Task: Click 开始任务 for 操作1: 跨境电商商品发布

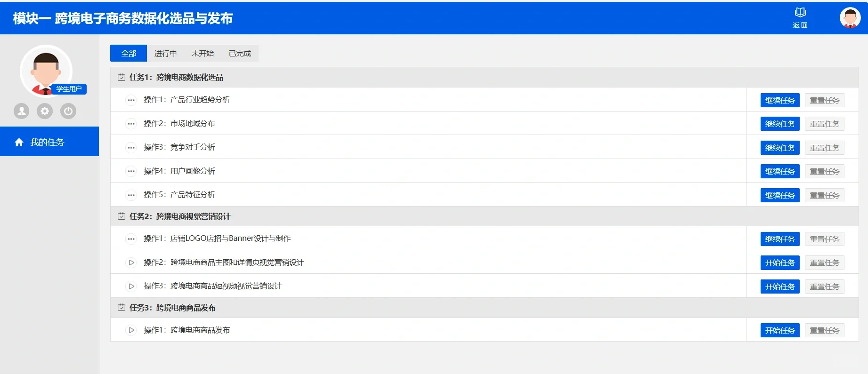Action: [x=780, y=330]
